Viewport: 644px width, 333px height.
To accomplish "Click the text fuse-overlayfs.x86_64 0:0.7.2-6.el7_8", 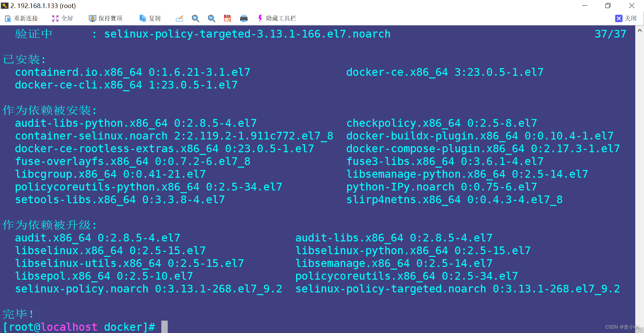I will click(132, 161).
